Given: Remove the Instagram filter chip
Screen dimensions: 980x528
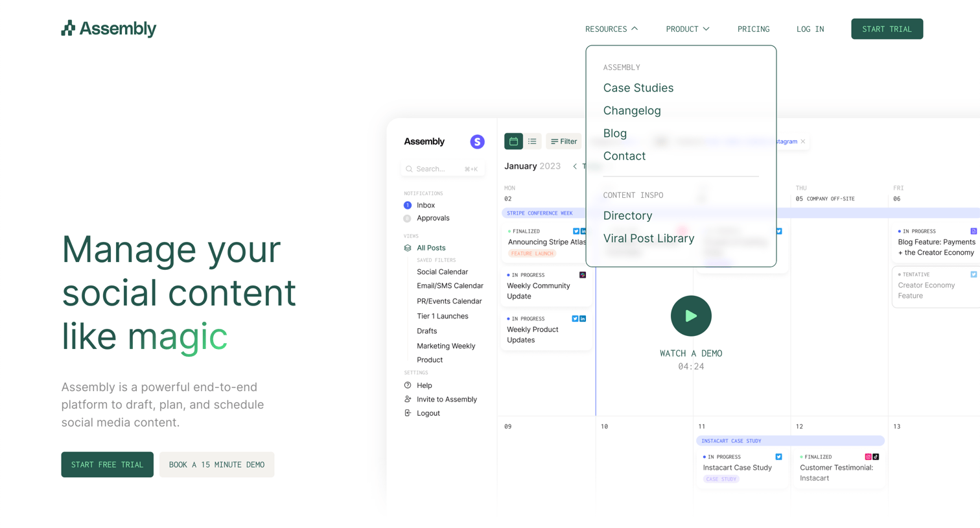Looking at the screenshot, I should click(803, 141).
